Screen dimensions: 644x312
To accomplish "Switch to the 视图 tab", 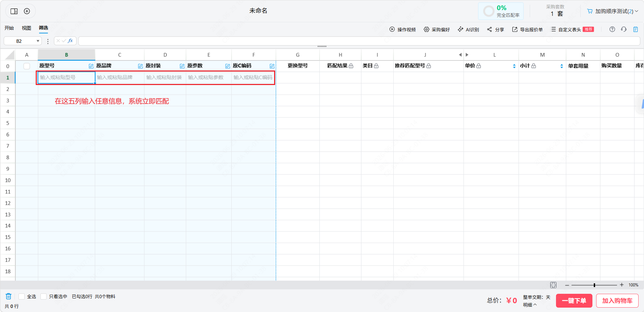I will [26, 28].
